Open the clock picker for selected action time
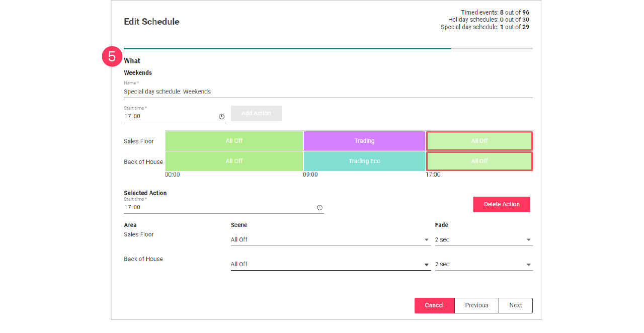The image size is (644, 333). (320, 207)
